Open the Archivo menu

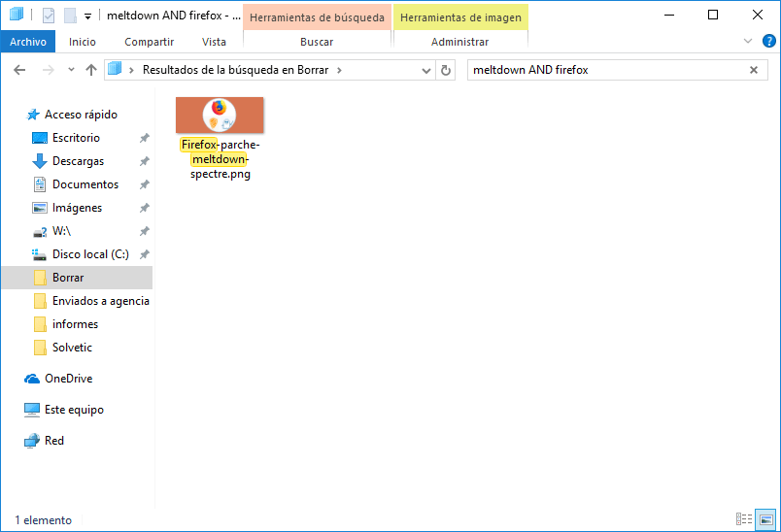[28, 42]
